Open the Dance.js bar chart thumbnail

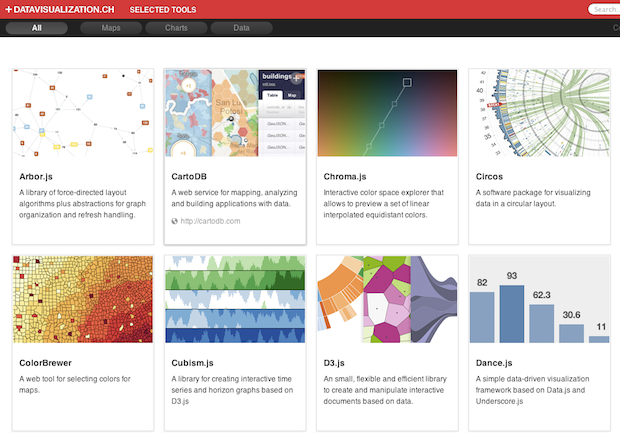(540, 299)
